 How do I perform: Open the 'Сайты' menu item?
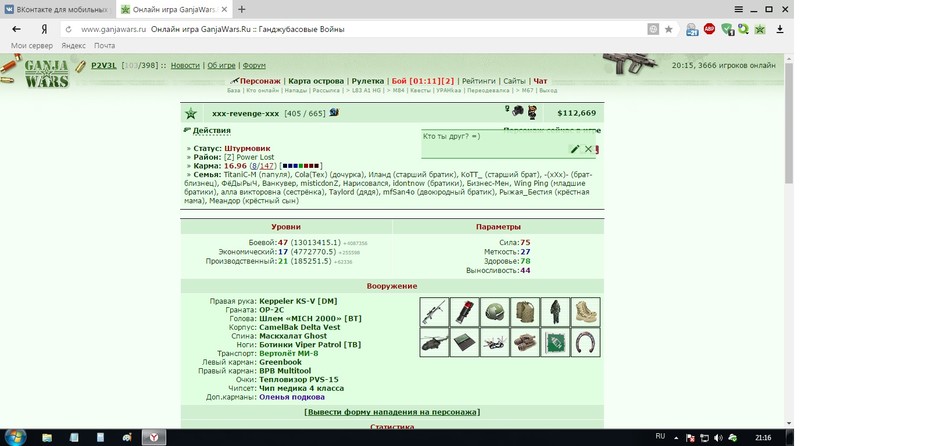pos(514,81)
